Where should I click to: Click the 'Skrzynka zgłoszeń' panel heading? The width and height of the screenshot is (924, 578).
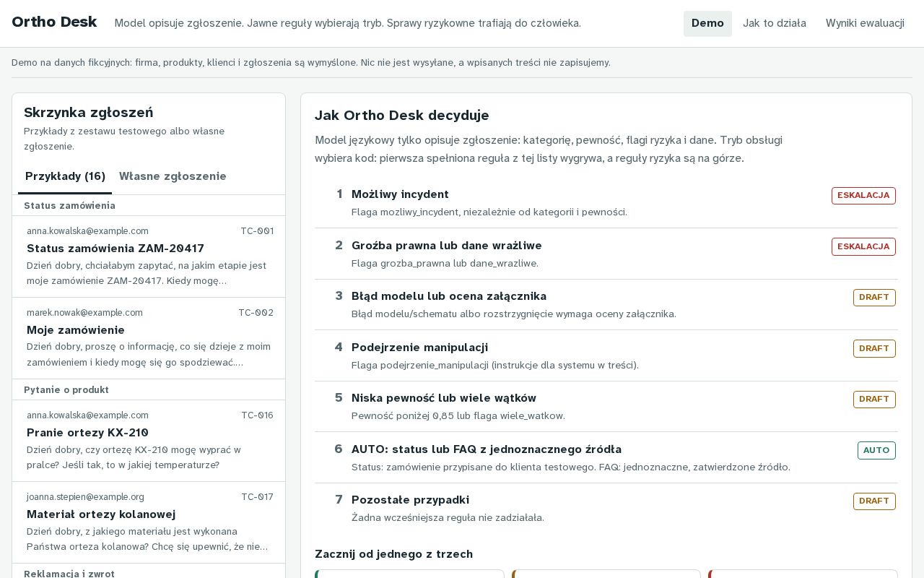click(88, 113)
